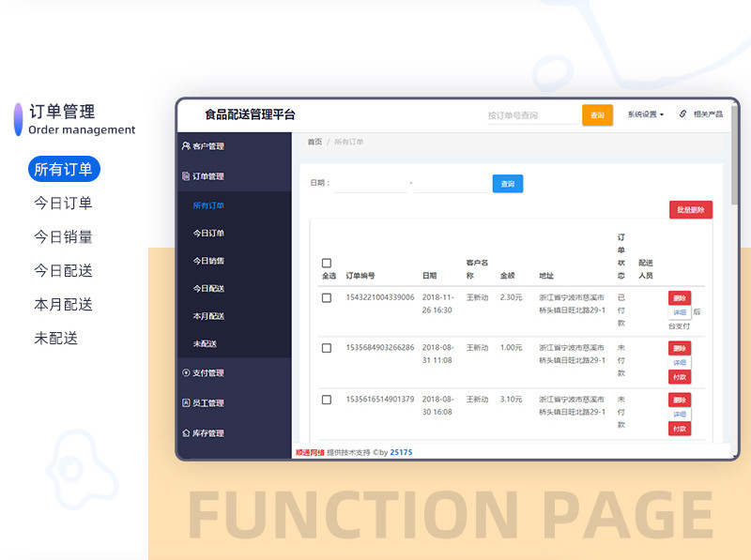
Task: Click the 相关产品 chain-link icon
Action: [682, 114]
